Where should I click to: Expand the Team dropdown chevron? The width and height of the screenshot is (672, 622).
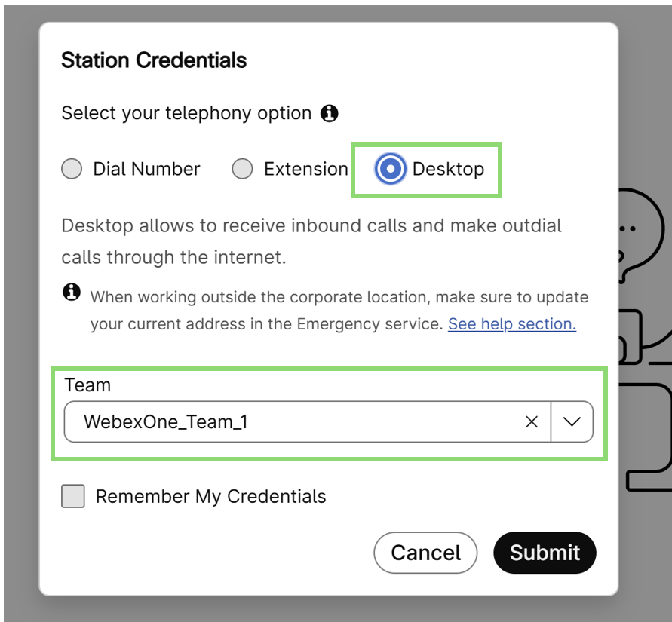tap(572, 422)
